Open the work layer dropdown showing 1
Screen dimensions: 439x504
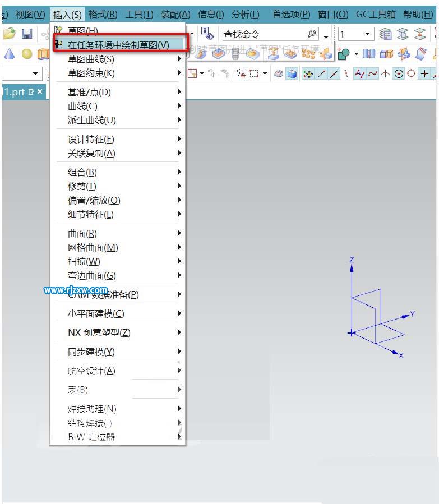pyautogui.click(x=367, y=34)
